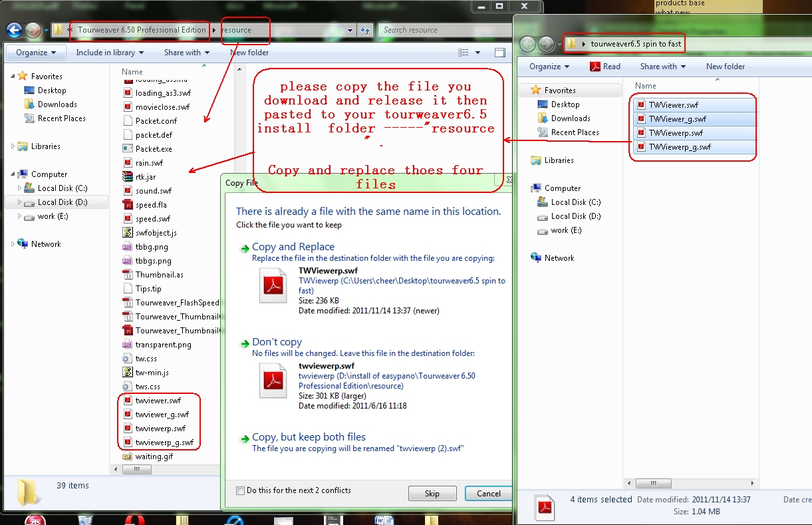Open Include in library dropdown
Screen dimensions: 812x525
click(x=110, y=53)
